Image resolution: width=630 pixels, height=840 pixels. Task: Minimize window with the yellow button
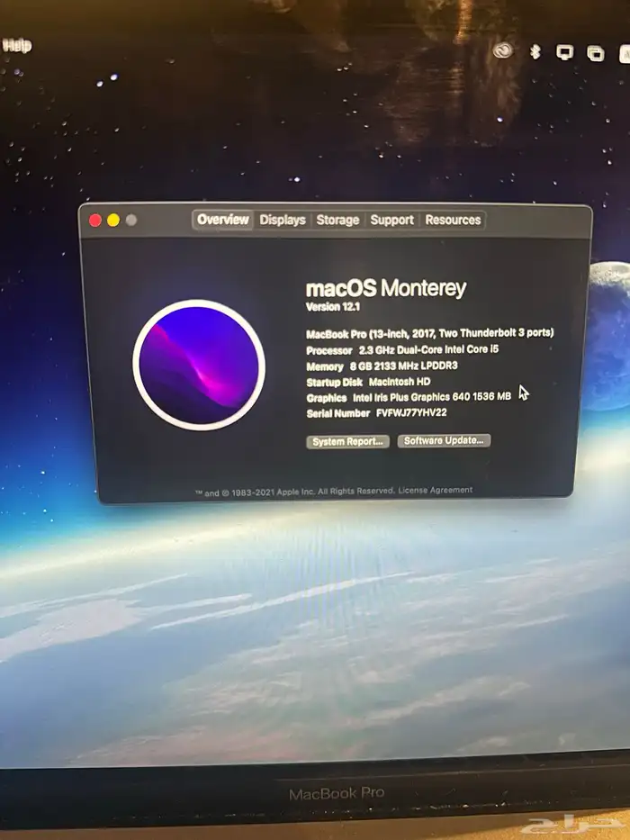(x=113, y=220)
